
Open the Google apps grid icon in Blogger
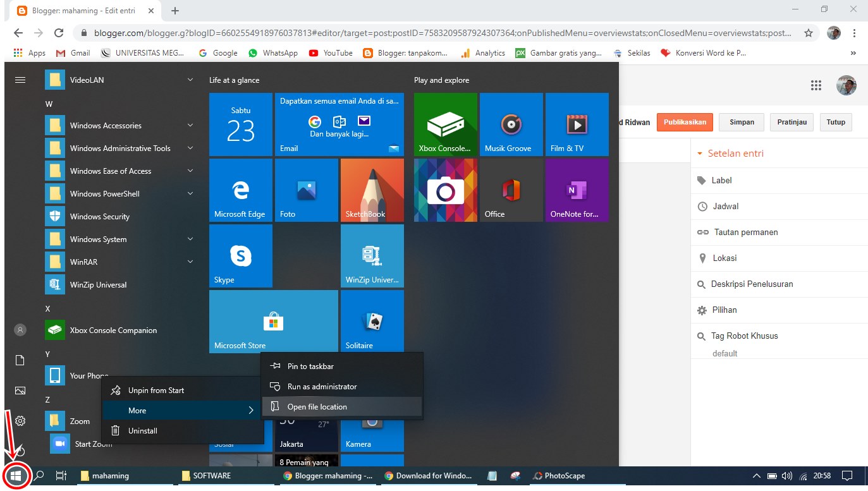816,86
